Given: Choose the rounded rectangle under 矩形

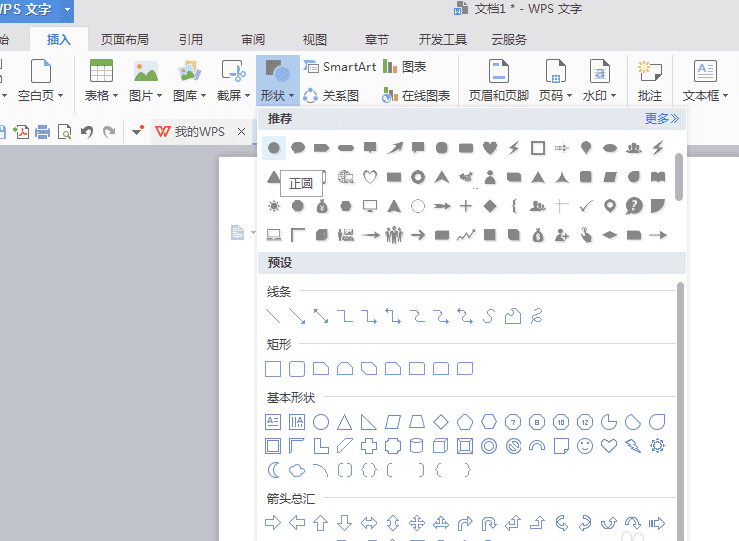Looking at the screenshot, I should [297, 369].
